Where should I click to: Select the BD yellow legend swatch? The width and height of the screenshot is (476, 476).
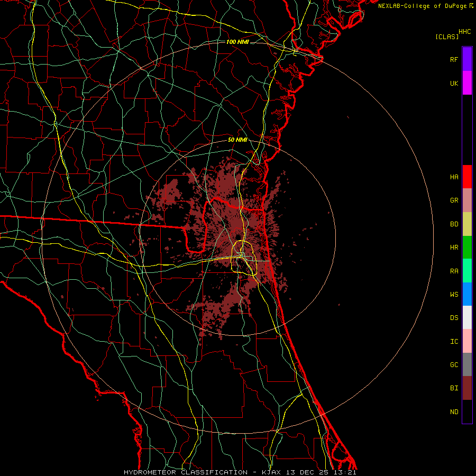(x=467, y=224)
